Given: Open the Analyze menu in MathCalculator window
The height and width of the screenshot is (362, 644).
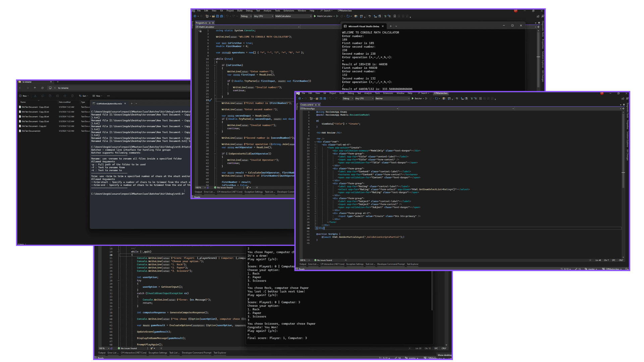Looking at the screenshot, I should [x=267, y=11].
